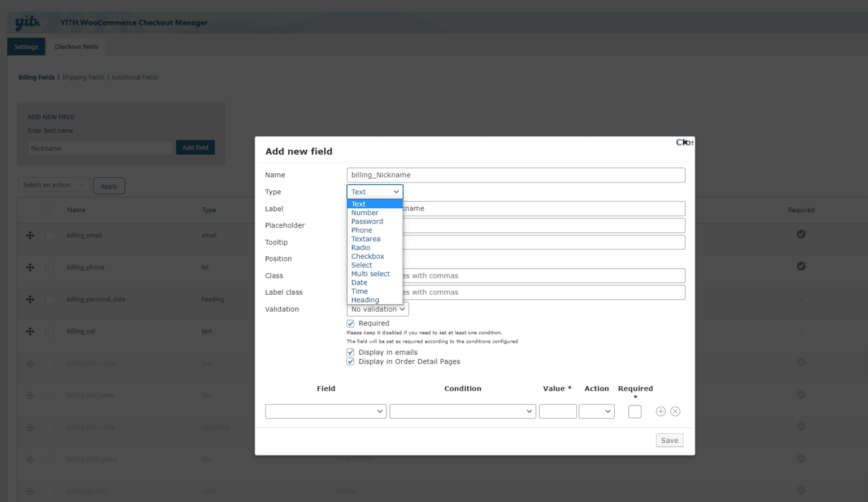Click the circled plus icon to add a condition
This screenshot has width=868, height=502.
(660, 411)
